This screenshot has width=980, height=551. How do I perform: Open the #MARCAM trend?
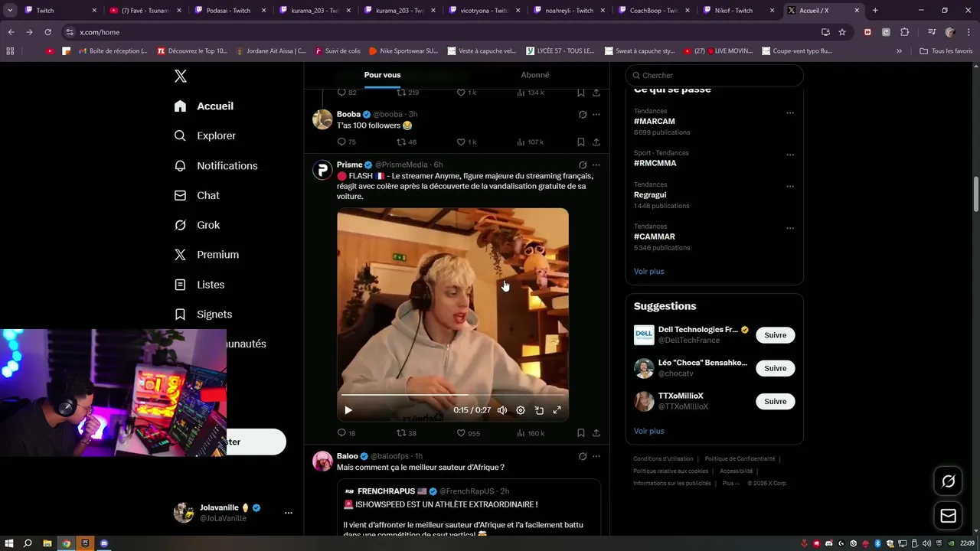coord(655,122)
